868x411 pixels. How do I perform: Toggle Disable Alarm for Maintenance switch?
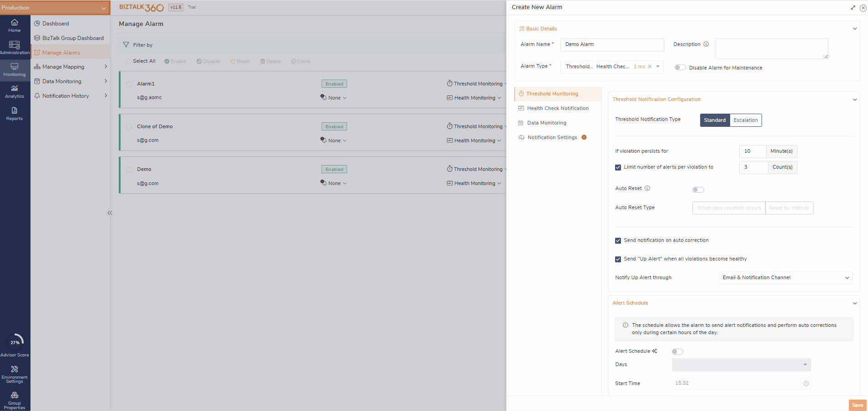(x=680, y=68)
